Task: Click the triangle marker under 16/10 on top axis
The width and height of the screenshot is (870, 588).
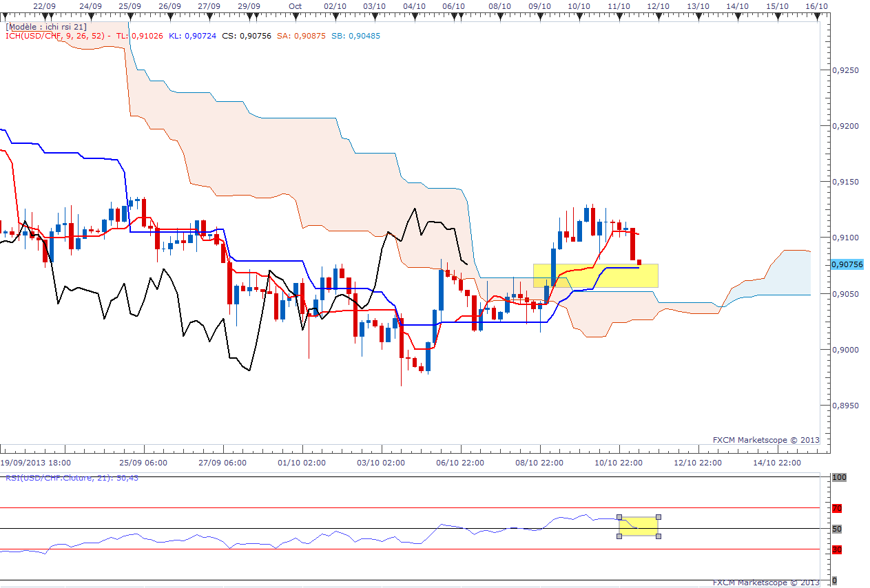Action: point(817,18)
